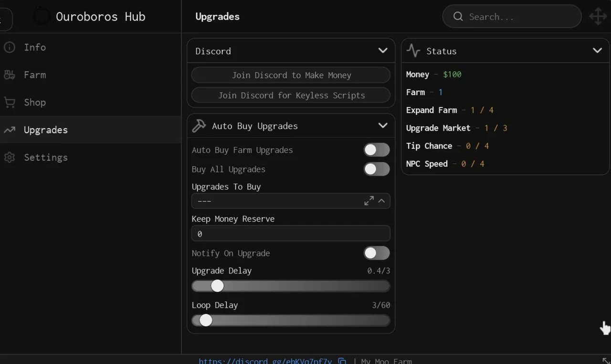The width and height of the screenshot is (611, 364).
Task: Click the Upgrades trending arrow icon
Action: tap(9, 130)
